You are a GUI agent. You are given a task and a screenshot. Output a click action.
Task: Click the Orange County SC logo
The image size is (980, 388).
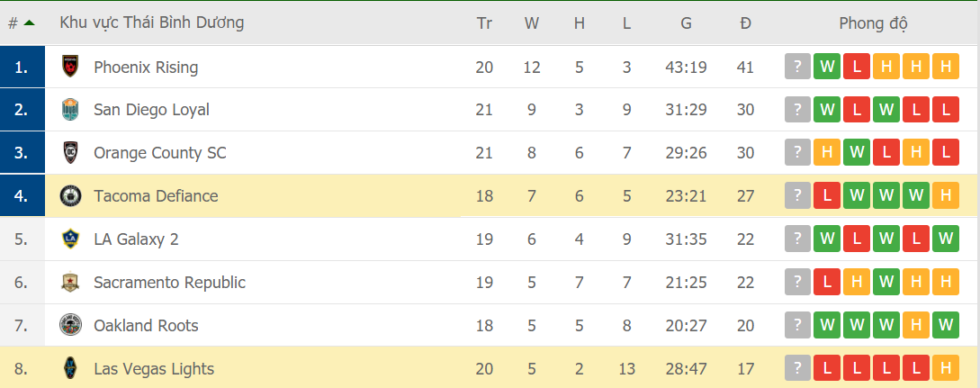70,153
